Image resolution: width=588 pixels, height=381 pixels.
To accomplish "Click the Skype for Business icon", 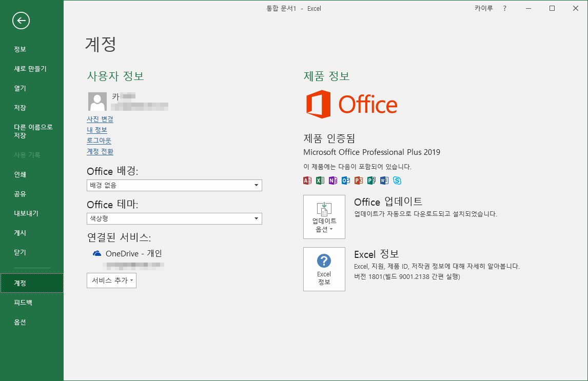I will click(397, 181).
